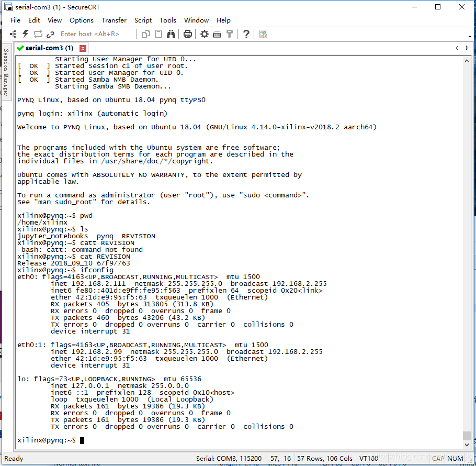The width and height of the screenshot is (476, 466).
Task: Click the CAP indicator in the status bar
Action: (x=438, y=458)
